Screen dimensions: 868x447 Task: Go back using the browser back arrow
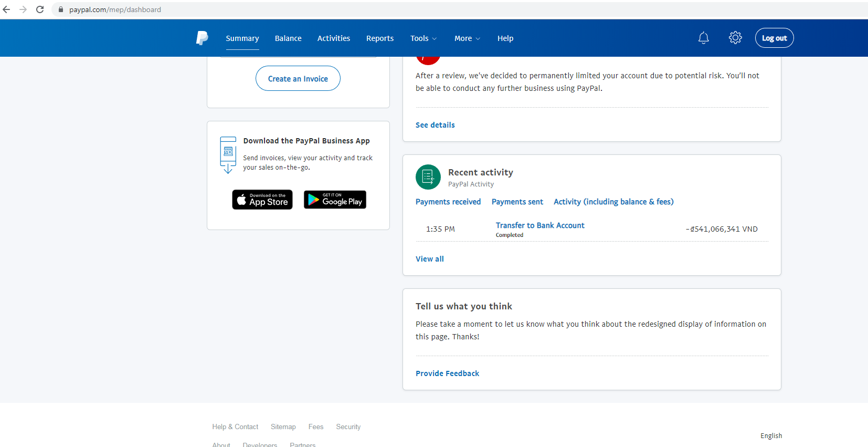[7, 9]
